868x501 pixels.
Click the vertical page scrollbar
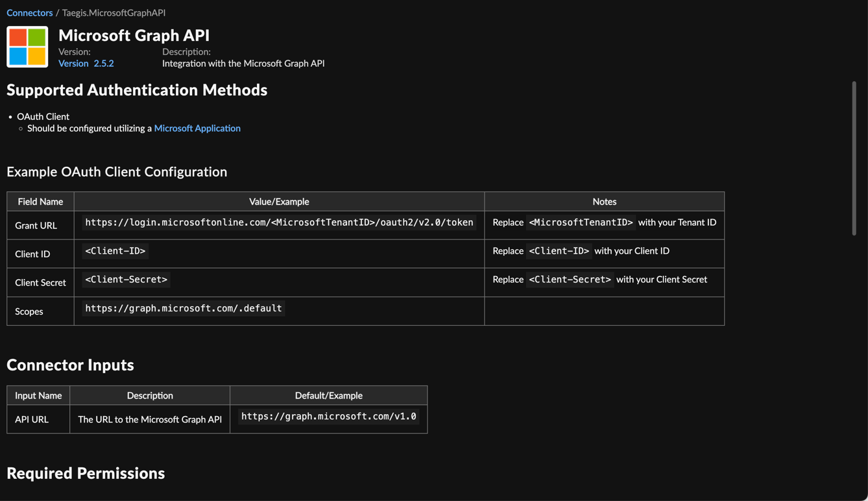[x=854, y=158]
